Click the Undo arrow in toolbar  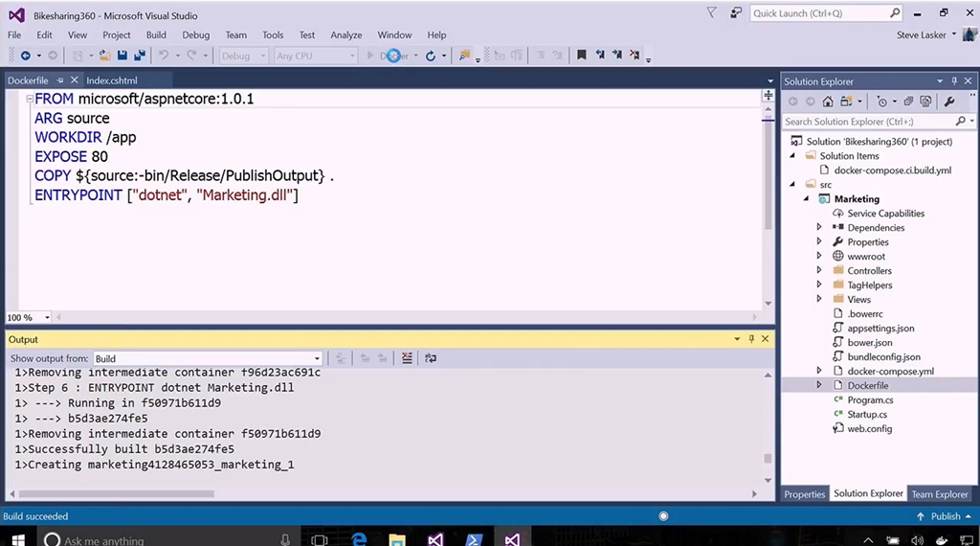click(164, 56)
